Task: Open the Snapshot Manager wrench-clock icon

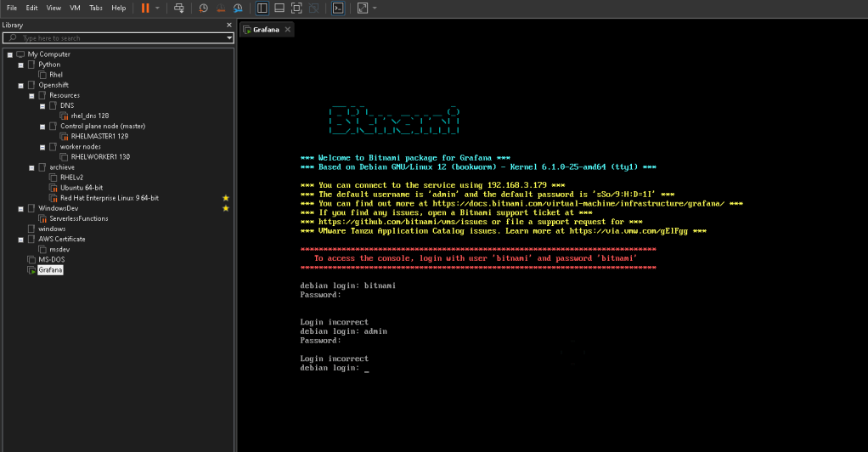Action: (238, 8)
